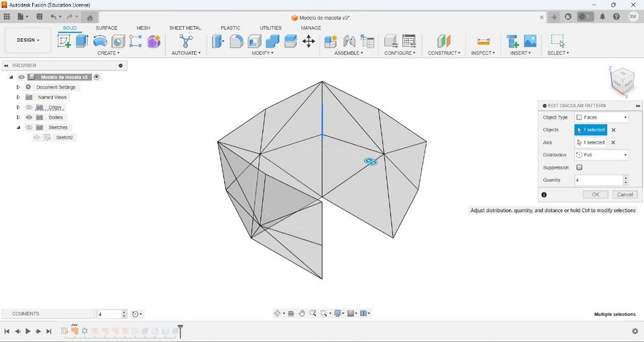This screenshot has width=644, height=342.
Task: Select the Fillet tool
Action: tap(236, 41)
